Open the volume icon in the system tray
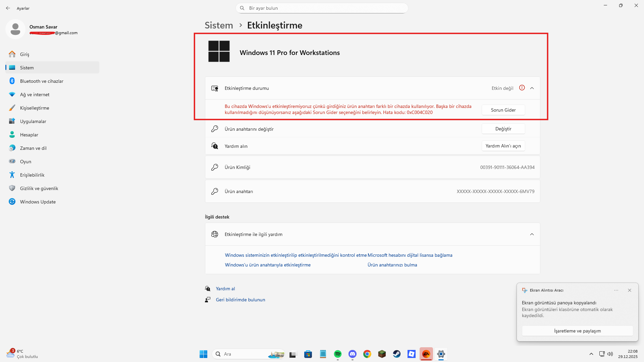This screenshot has height=362, width=644. pos(610,354)
